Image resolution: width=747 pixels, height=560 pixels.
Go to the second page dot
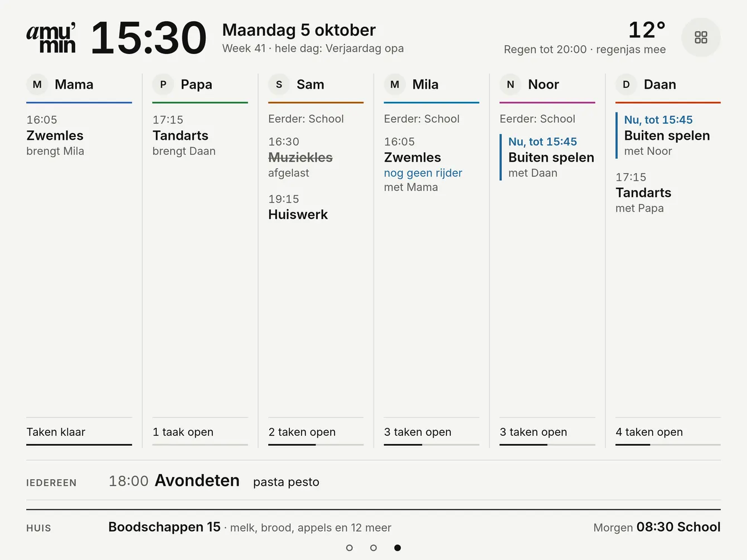point(373,548)
